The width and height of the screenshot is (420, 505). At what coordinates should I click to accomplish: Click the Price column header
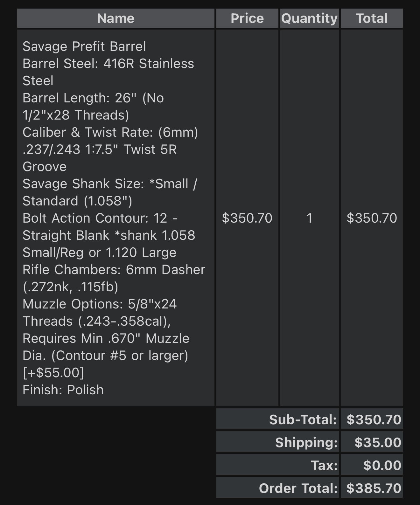click(x=247, y=18)
